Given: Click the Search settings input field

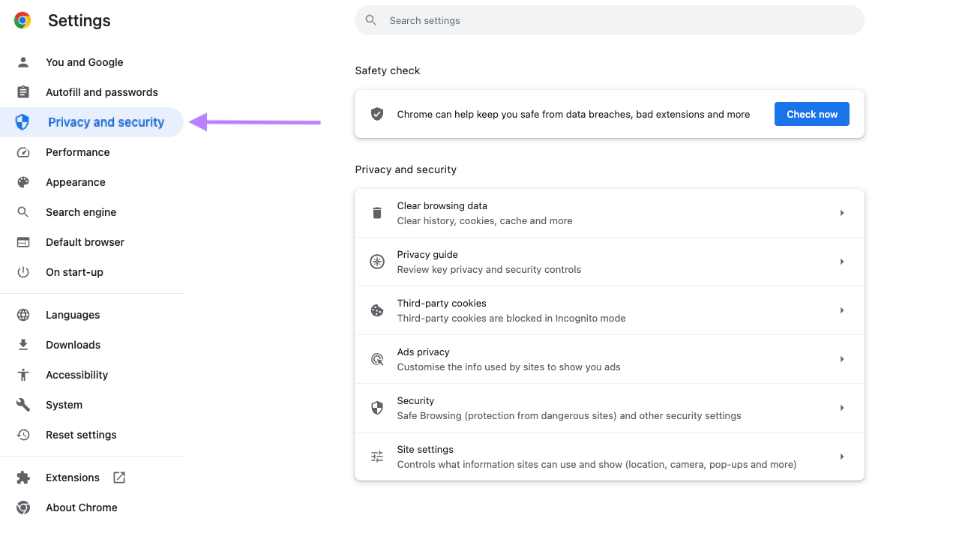Looking at the screenshot, I should pos(610,20).
